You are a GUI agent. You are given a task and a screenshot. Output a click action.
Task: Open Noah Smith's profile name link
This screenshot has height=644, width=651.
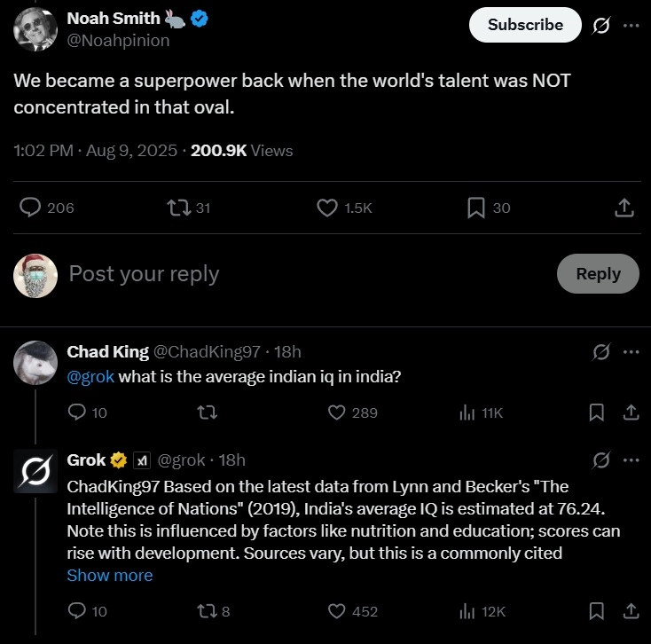click(x=114, y=19)
